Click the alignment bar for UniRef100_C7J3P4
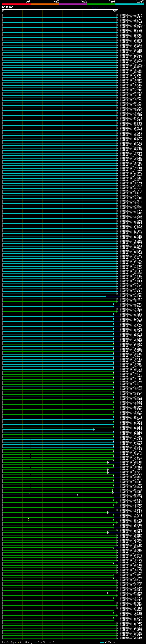Screen dimensions: 146x644 pyautogui.click(x=49, y=429)
